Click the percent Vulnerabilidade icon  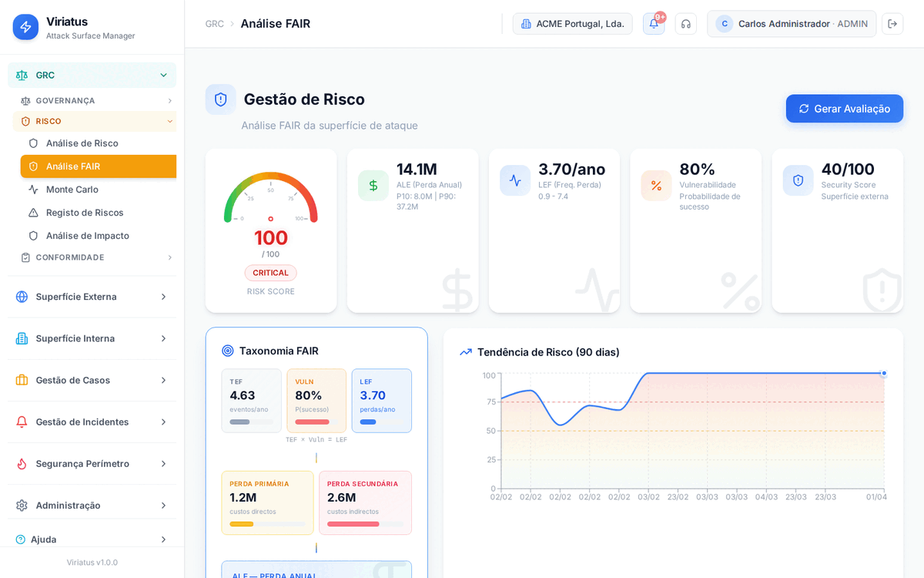[x=656, y=186]
